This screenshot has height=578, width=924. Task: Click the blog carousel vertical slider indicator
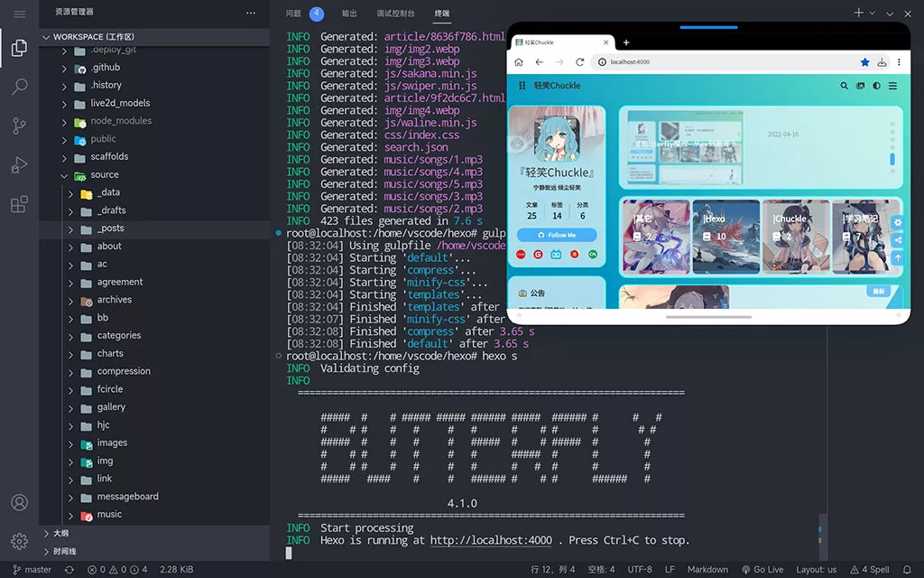coord(892,159)
